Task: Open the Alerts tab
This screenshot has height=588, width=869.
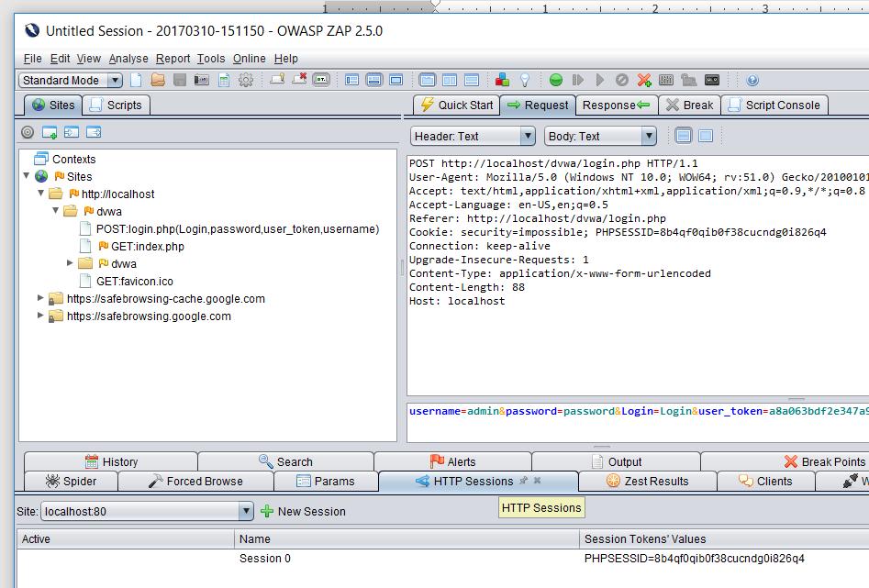Action: click(x=452, y=461)
